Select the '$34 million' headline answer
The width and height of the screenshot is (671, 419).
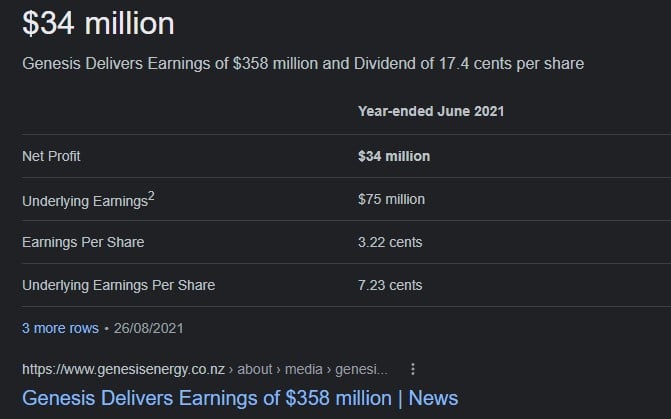point(98,23)
